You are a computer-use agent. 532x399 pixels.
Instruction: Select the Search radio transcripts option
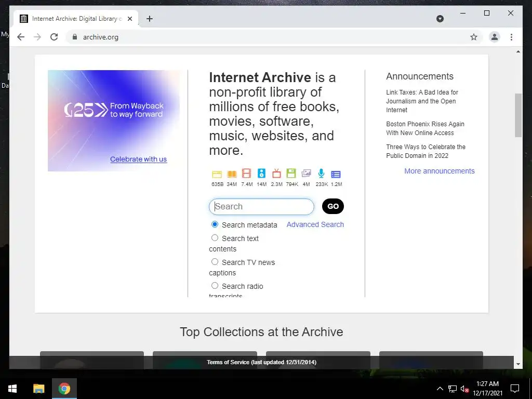[215, 285]
